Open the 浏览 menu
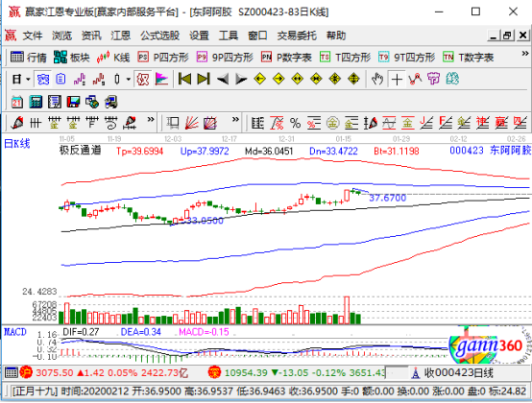The height and width of the screenshot is (403, 532). point(61,36)
